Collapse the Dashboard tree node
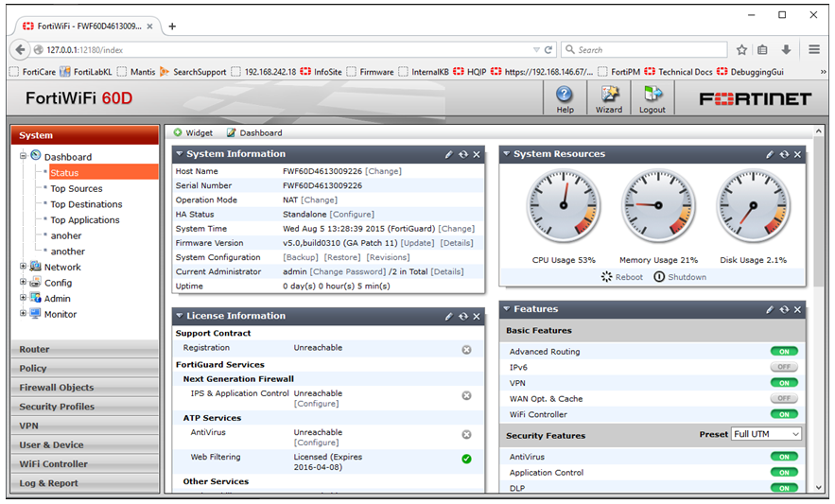 (x=24, y=156)
